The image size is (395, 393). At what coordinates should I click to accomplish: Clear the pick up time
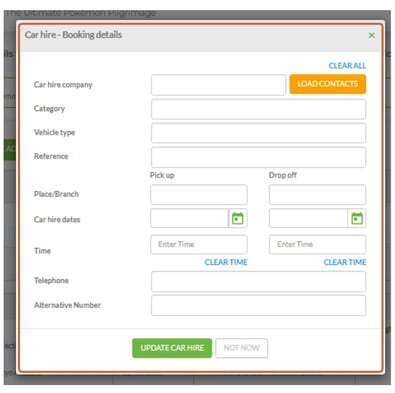226,262
